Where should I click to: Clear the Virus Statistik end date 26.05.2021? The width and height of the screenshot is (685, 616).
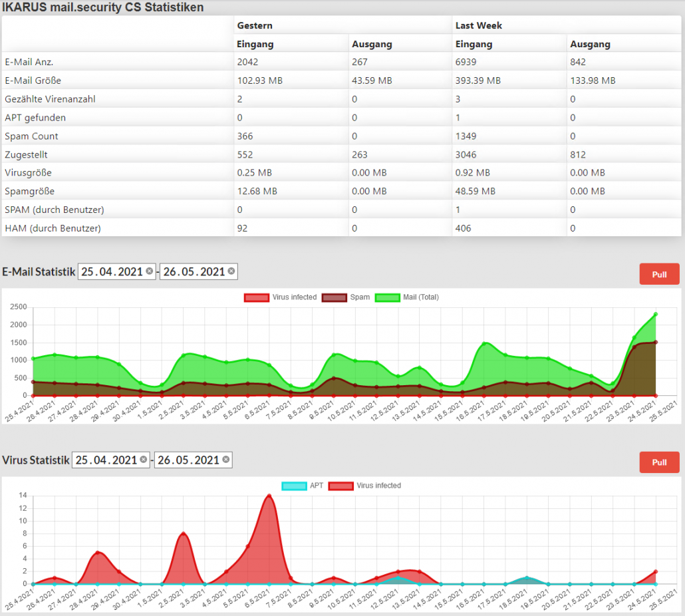click(x=225, y=460)
